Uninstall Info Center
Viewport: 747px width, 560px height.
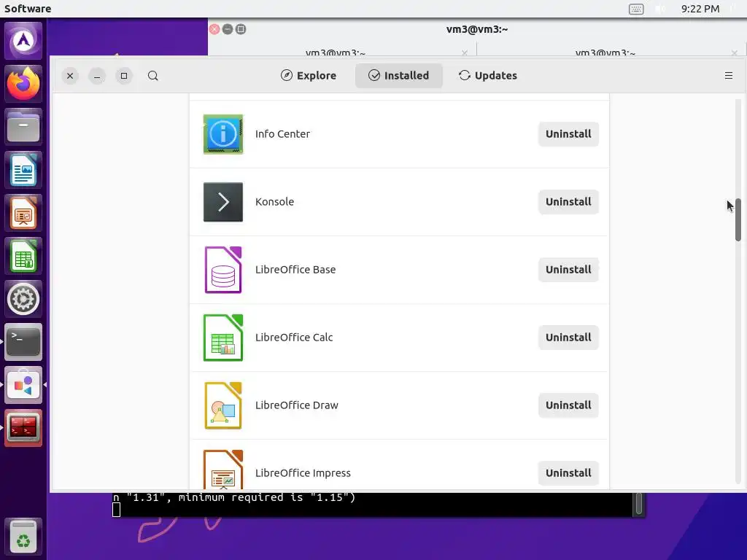coord(568,134)
